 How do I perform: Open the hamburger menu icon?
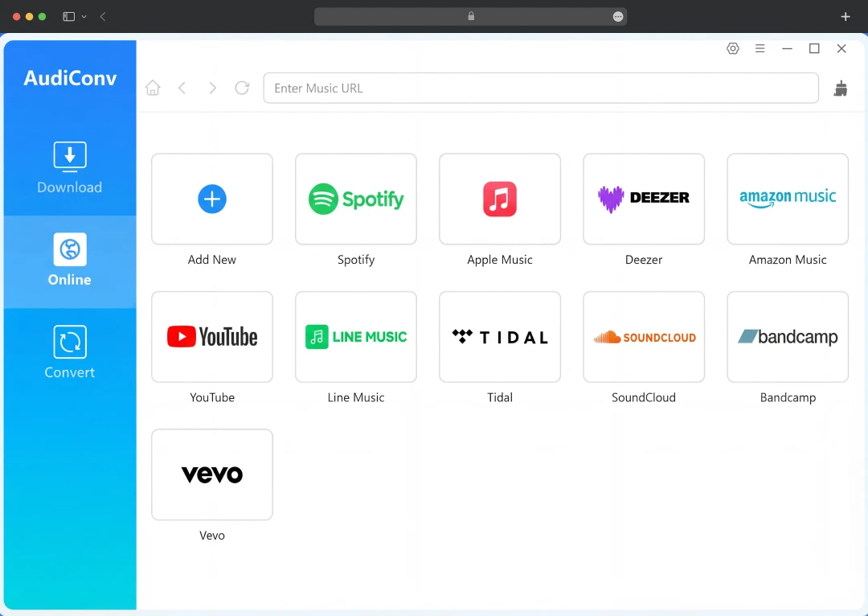tap(760, 49)
